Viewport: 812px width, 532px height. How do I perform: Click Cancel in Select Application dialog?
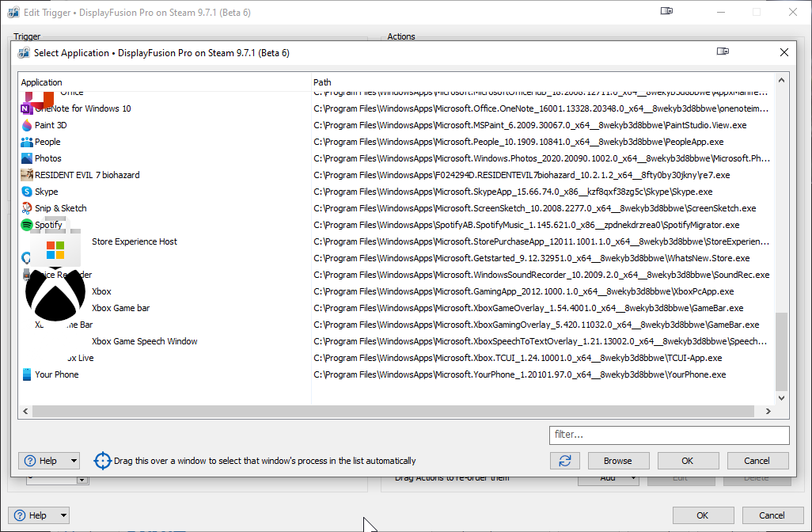click(x=756, y=461)
